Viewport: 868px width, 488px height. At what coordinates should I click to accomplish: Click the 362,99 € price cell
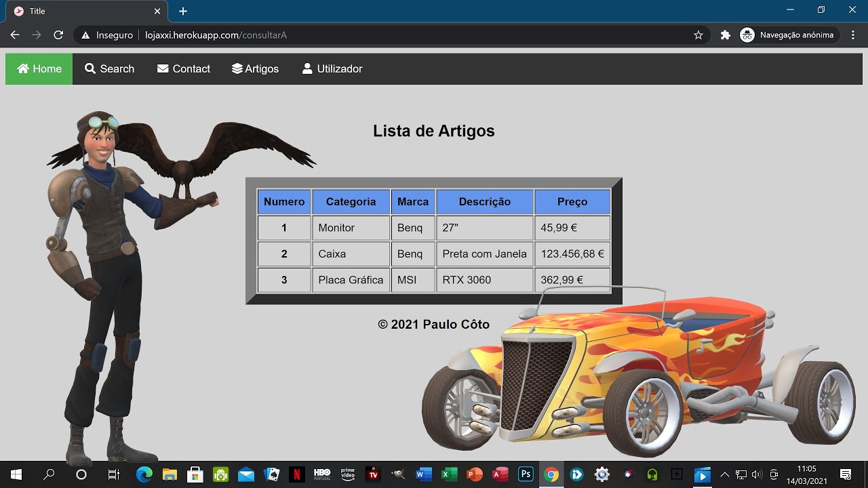click(572, 280)
